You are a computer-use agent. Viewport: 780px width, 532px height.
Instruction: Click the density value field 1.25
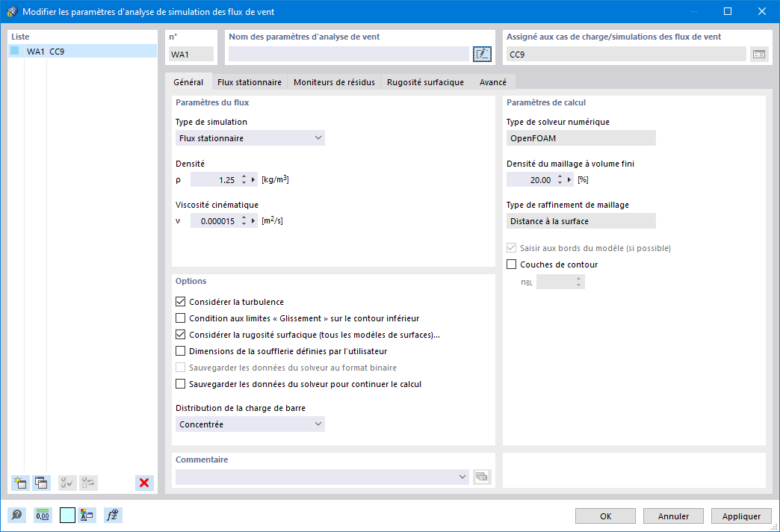click(215, 179)
